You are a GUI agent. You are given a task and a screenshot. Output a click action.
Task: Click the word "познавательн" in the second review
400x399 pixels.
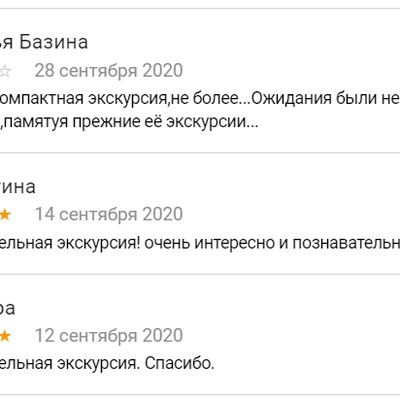tap(346, 244)
